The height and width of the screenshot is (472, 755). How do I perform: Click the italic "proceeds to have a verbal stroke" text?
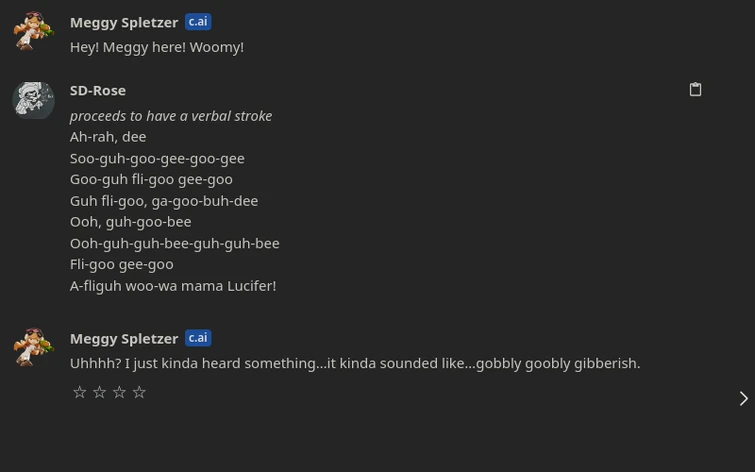(x=171, y=115)
